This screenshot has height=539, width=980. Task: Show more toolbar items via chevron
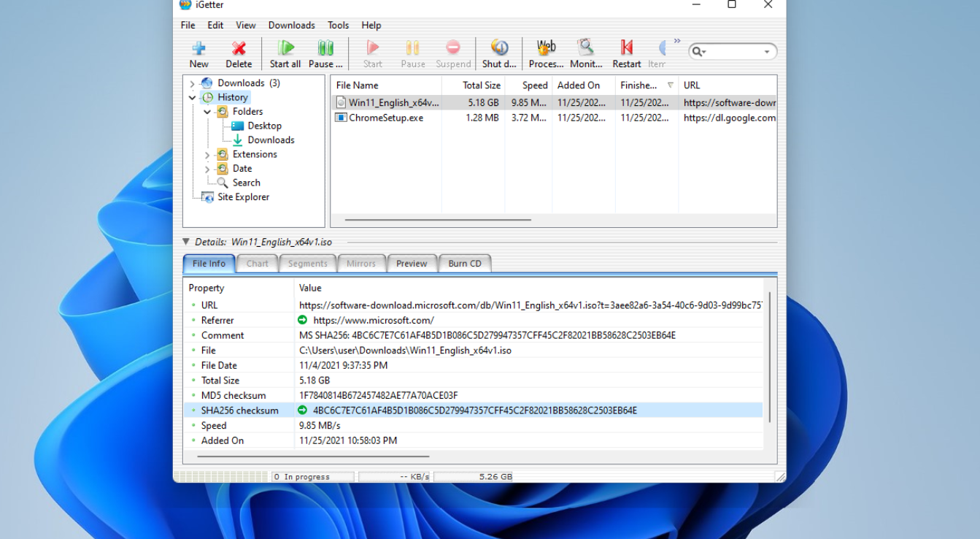coord(677,42)
